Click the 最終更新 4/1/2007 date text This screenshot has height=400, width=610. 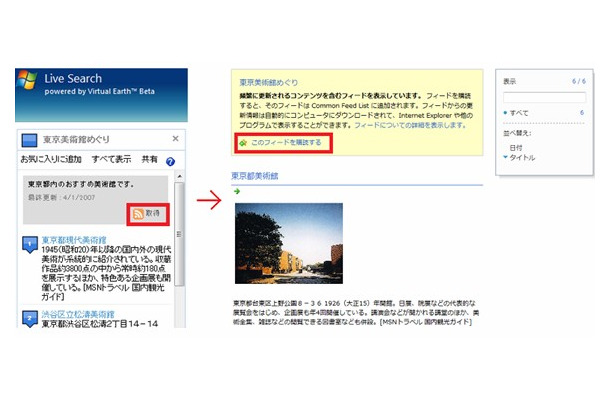tap(61, 198)
